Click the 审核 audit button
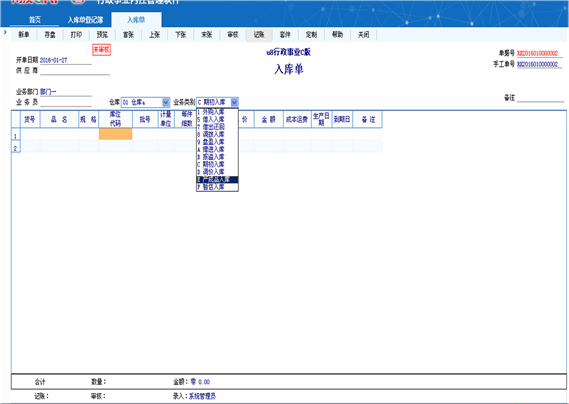 click(x=233, y=35)
